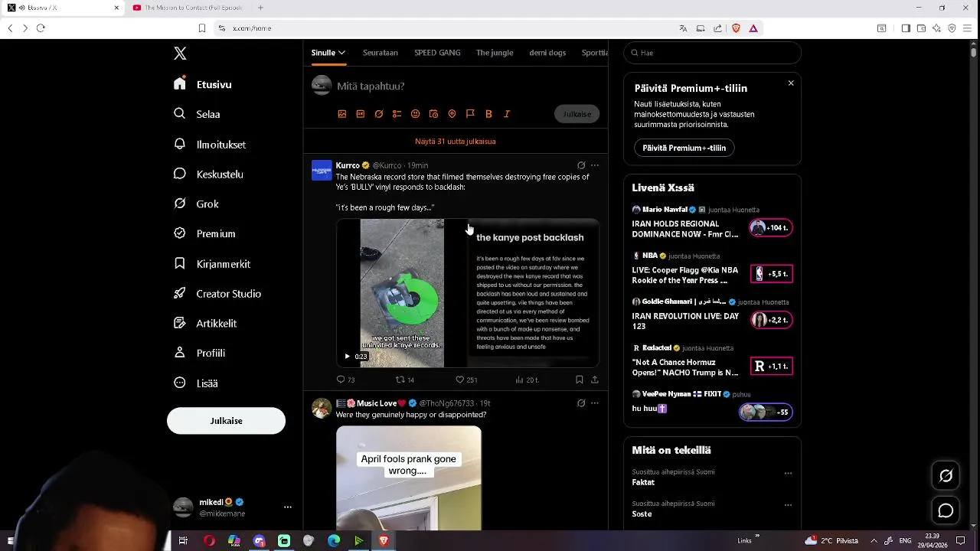The image size is (980, 551).
Task: Open Brave browser in taskbar
Action: [x=384, y=541]
